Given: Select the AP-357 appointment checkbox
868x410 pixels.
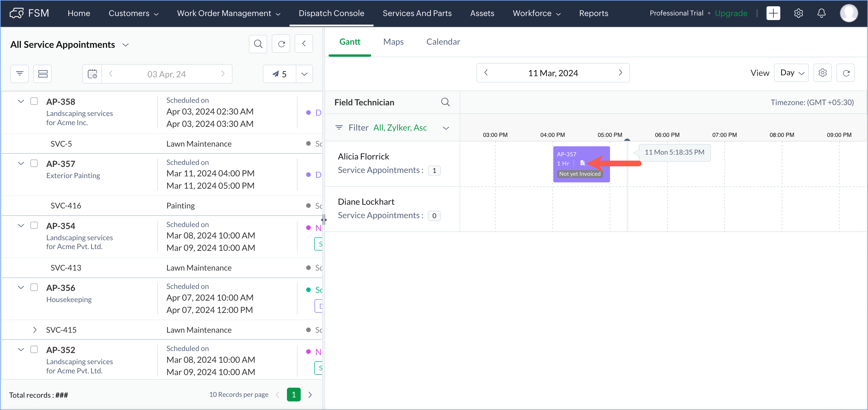Looking at the screenshot, I should click(34, 163).
